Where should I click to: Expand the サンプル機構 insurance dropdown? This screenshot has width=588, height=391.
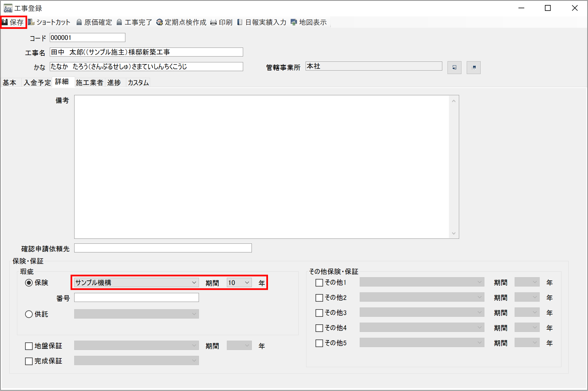coord(194,283)
